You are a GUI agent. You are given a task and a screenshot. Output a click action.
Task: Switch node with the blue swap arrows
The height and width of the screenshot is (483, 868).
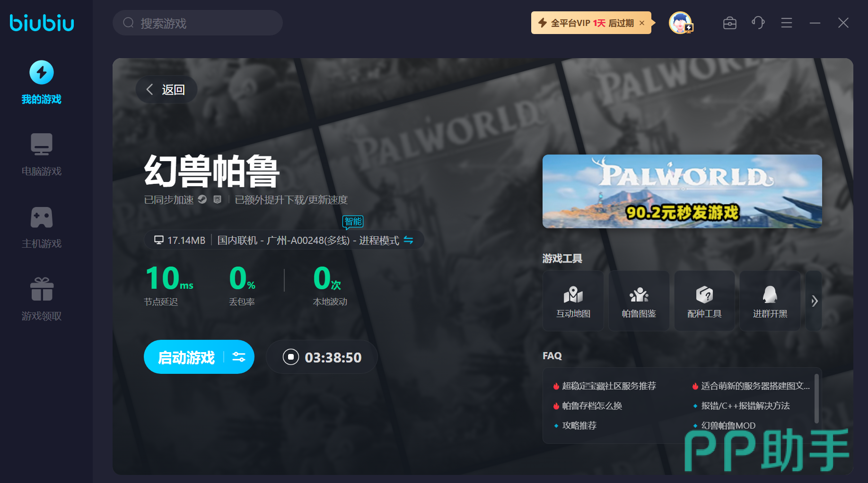tap(408, 240)
